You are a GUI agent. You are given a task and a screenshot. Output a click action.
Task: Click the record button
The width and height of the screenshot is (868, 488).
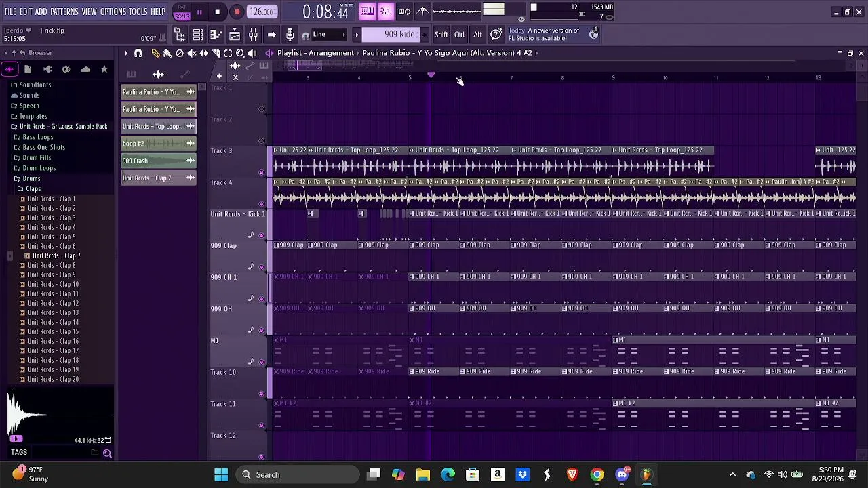[x=237, y=12]
